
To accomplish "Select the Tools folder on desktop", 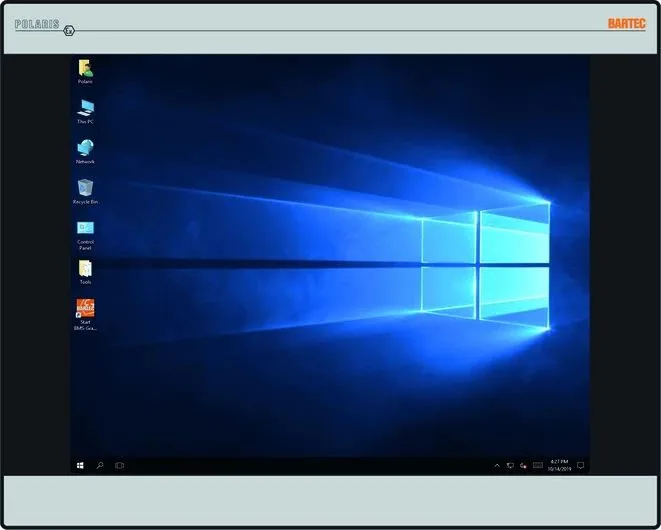I will [85, 268].
